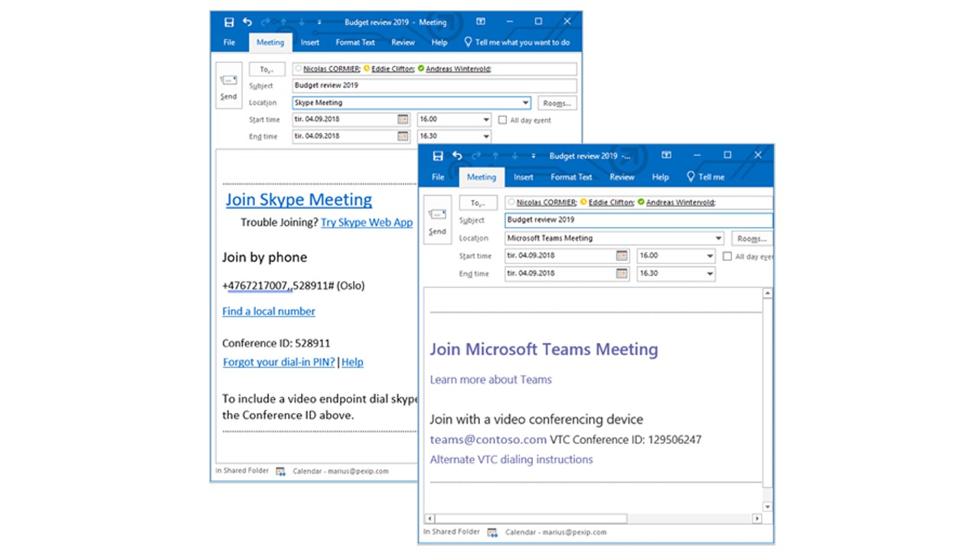Click shared calendar icon in Skype window status bar
This screenshot has width=980, height=551.
click(280, 471)
